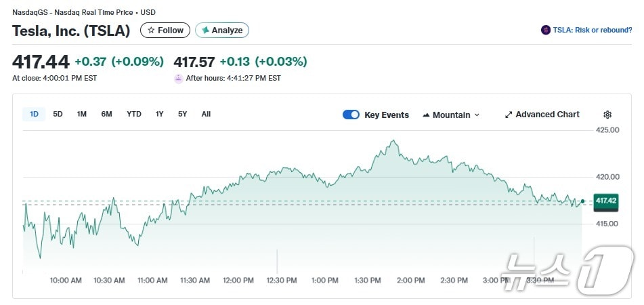Click the Analyze sparkle icon
The height and width of the screenshot is (305, 644).
tap(205, 30)
